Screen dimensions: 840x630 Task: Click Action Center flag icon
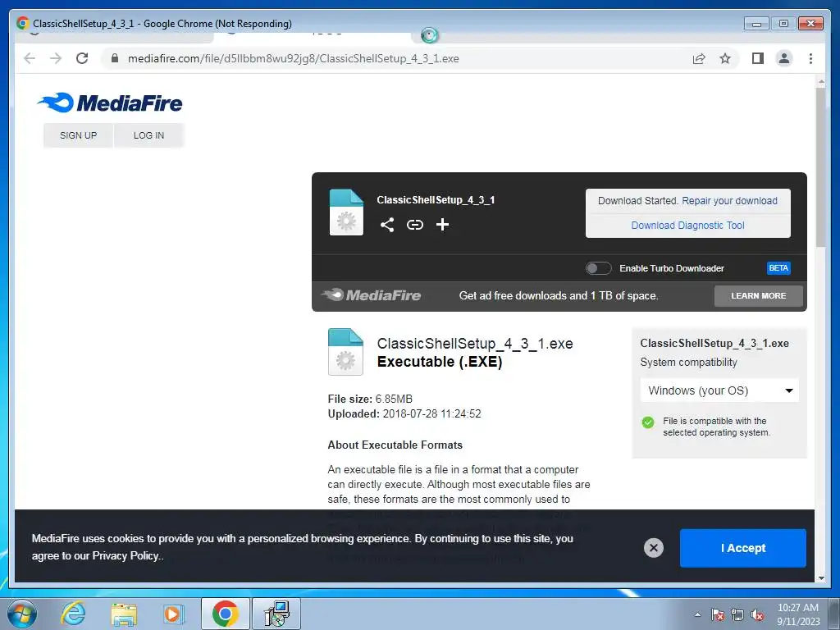[x=718, y=614]
